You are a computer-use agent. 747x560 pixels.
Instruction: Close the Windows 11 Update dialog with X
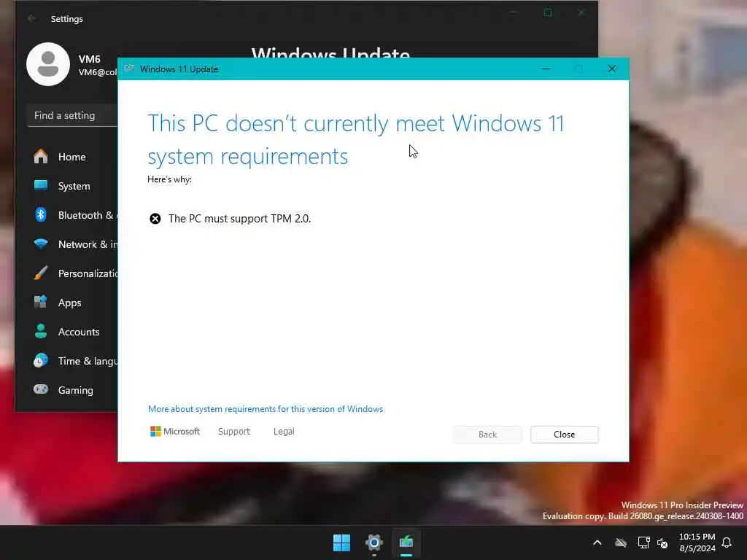[x=612, y=69]
